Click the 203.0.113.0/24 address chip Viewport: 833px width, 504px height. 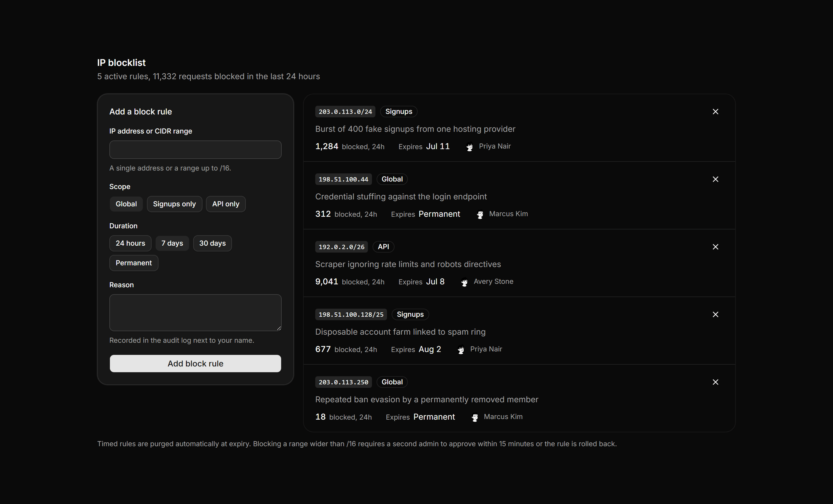(345, 112)
